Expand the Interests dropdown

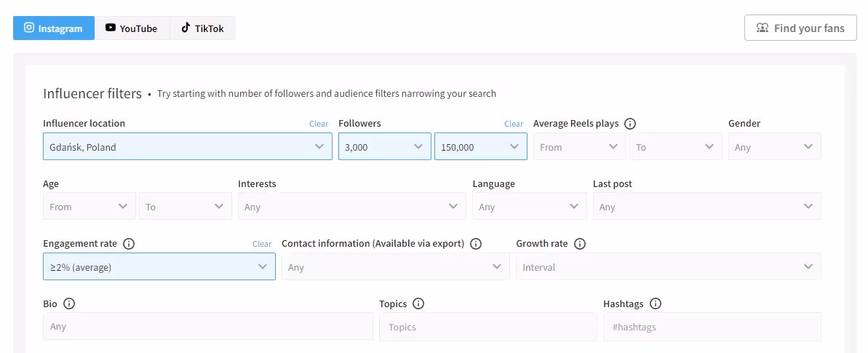351,207
